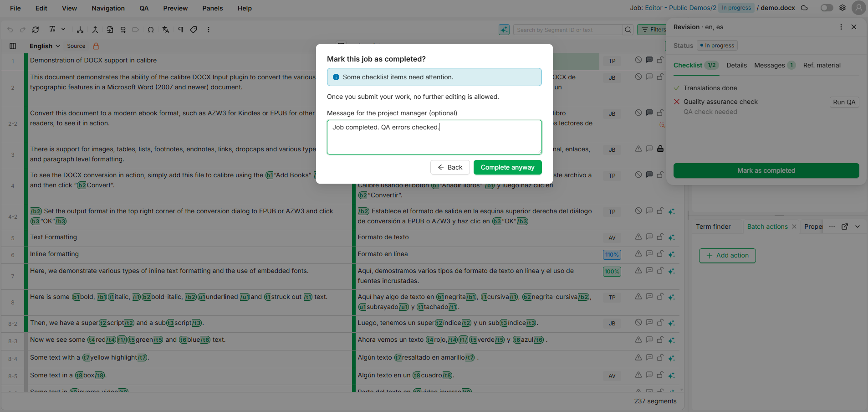Screen dimensions: 868x412
Task: Open comments for segment 7
Action: [649, 270]
